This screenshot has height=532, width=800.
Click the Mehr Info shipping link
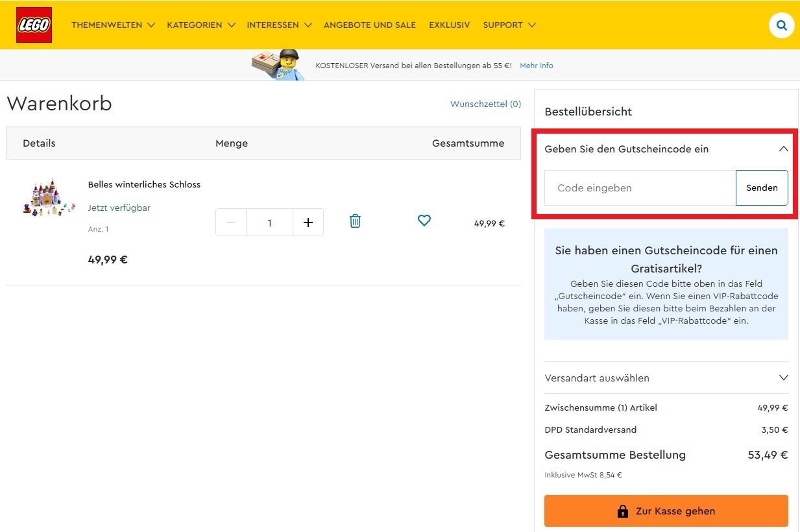point(537,66)
